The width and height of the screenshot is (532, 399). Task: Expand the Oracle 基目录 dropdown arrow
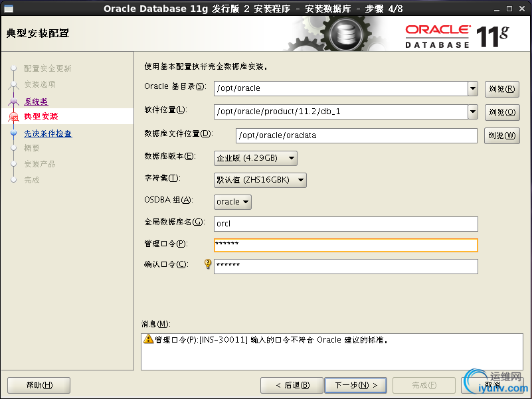pyautogui.click(x=473, y=88)
